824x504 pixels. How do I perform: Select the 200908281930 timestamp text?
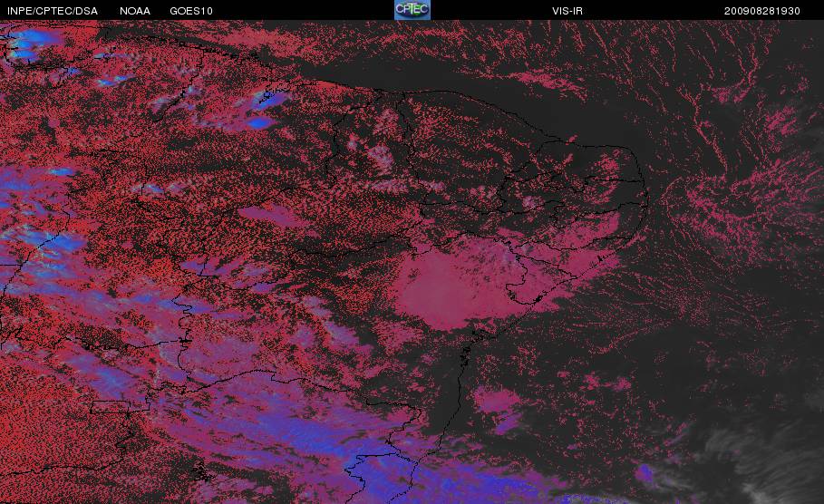762,11
